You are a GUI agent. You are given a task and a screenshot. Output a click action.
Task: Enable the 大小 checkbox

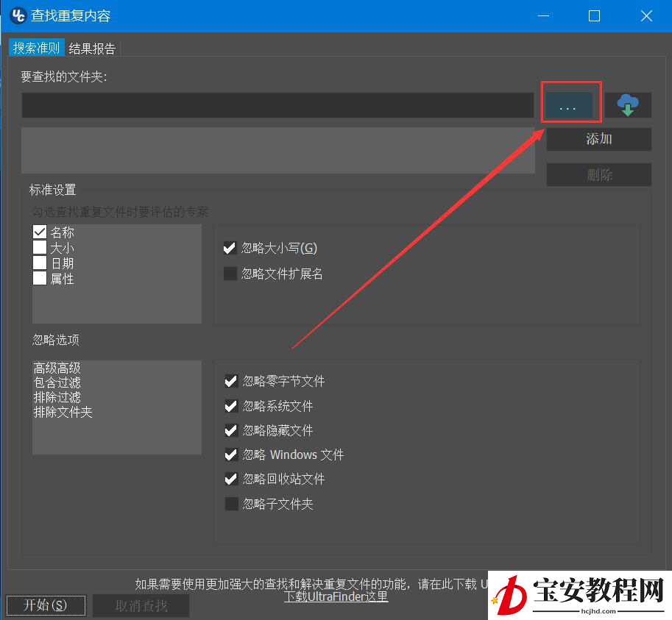click(40, 248)
